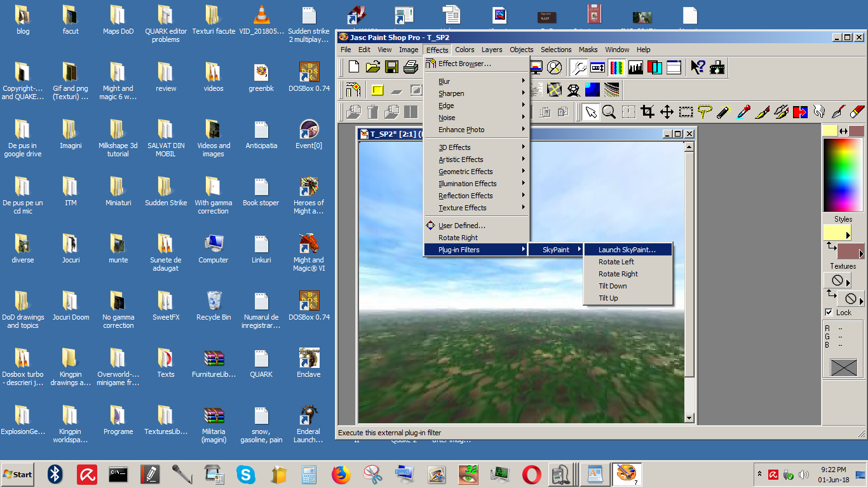868x488 pixels.
Task: Click the Print icon in toolbar
Action: click(x=411, y=67)
